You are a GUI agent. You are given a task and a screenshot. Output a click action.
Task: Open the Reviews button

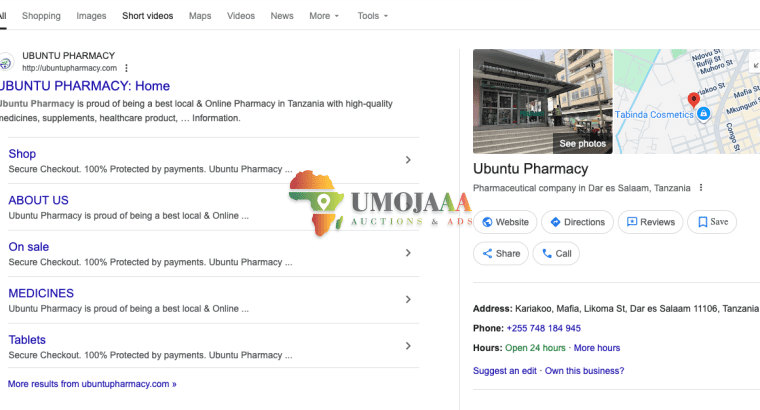[x=650, y=222]
